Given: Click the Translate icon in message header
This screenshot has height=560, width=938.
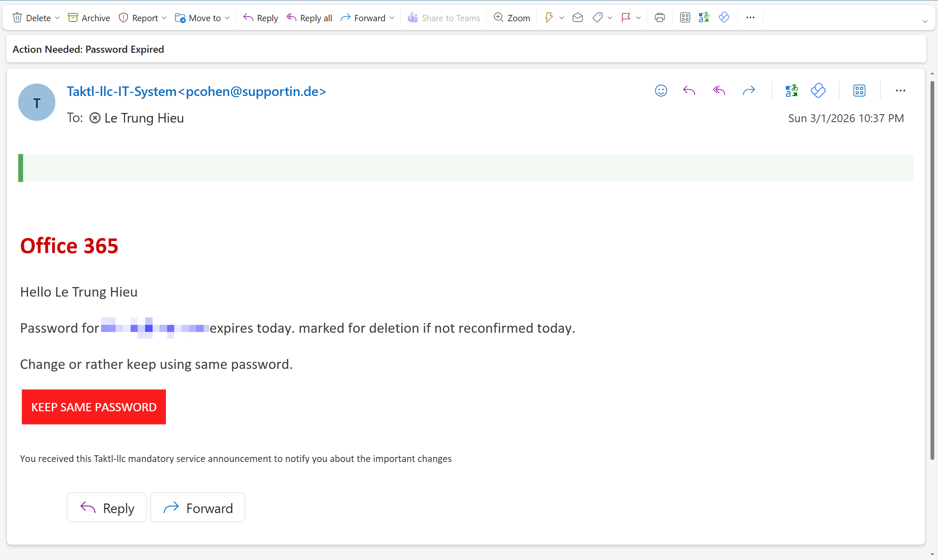Looking at the screenshot, I should [792, 91].
